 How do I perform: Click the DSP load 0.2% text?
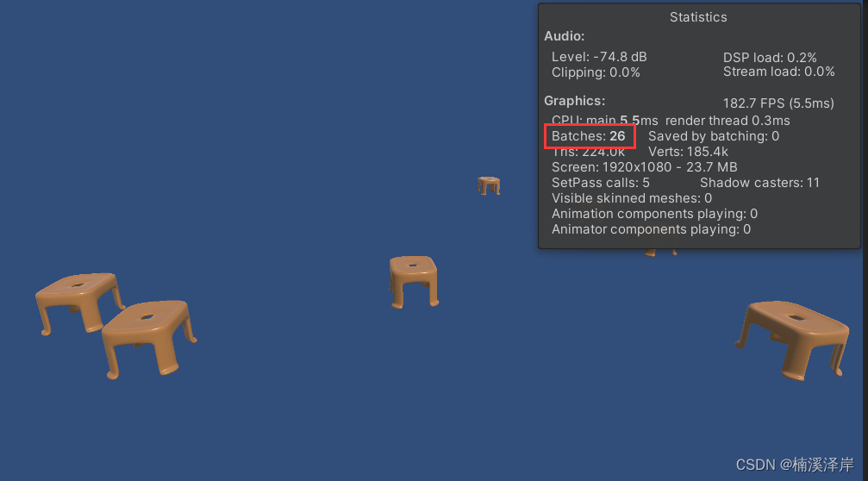770,58
